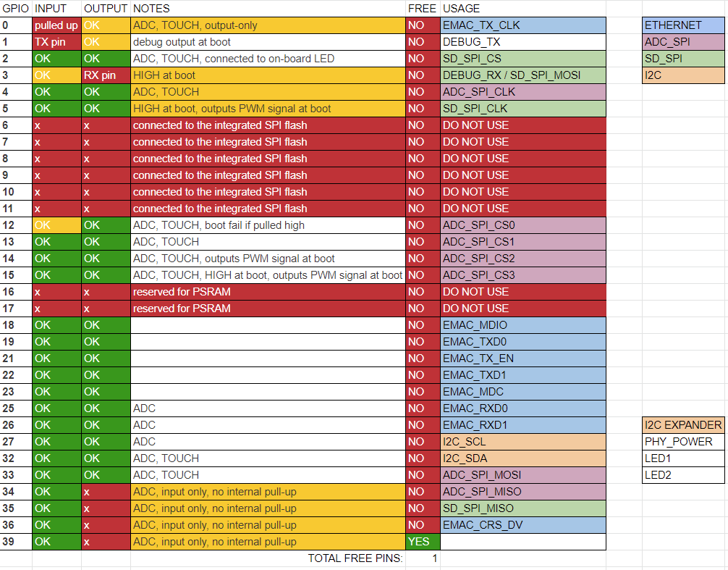Select 'ADC, TOUCH, outputs PWM signal at boot' note

point(268,259)
